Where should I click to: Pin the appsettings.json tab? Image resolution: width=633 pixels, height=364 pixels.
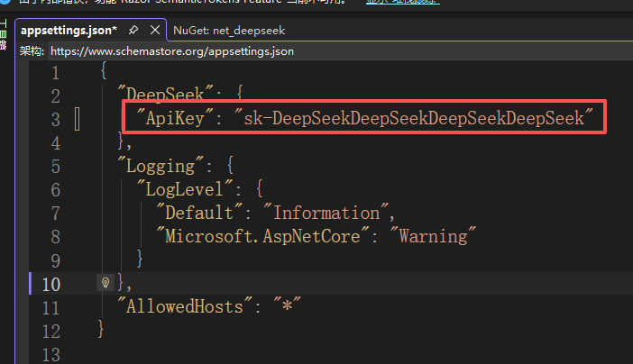coord(133,31)
